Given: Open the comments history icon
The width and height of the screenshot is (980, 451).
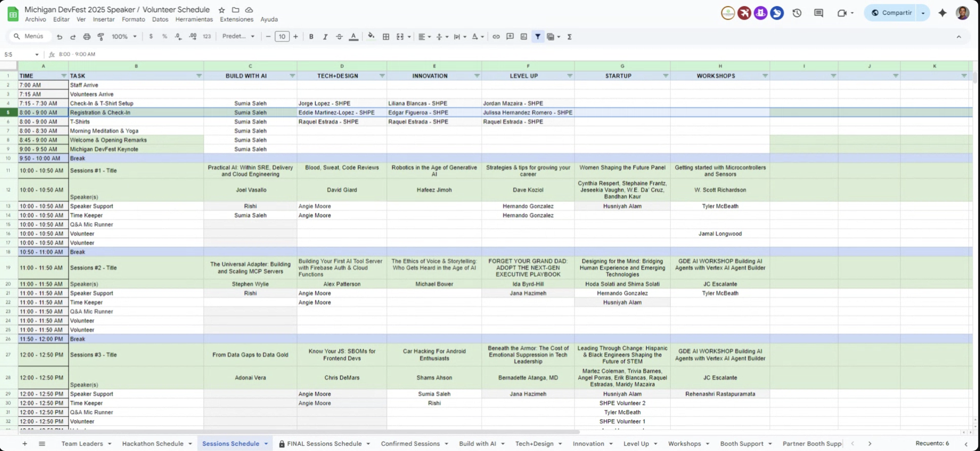Looking at the screenshot, I should [x=818, y=13].
